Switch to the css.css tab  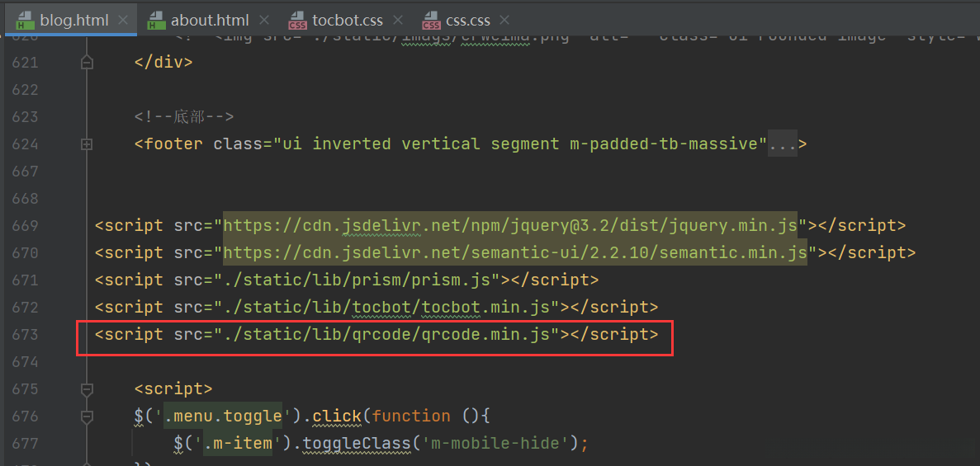click(465, 20)
